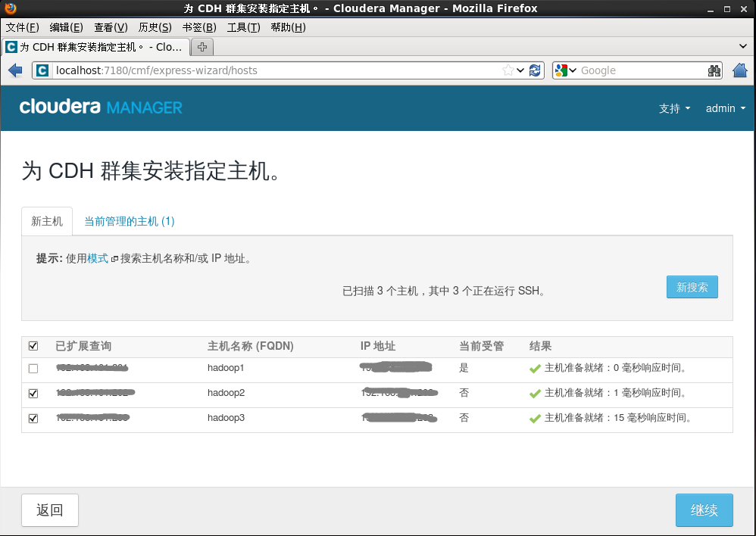Click the Firefox back arrow button

click(15, 70)
